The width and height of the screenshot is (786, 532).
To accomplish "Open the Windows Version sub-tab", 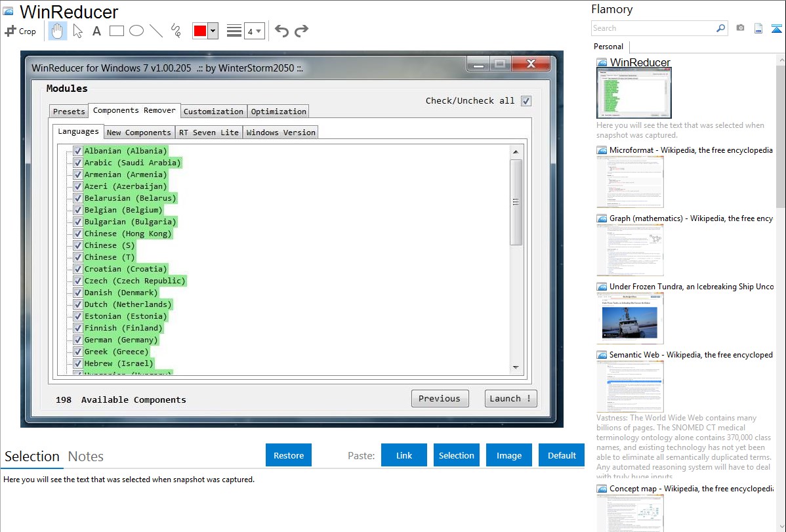I will pos(281,133).
